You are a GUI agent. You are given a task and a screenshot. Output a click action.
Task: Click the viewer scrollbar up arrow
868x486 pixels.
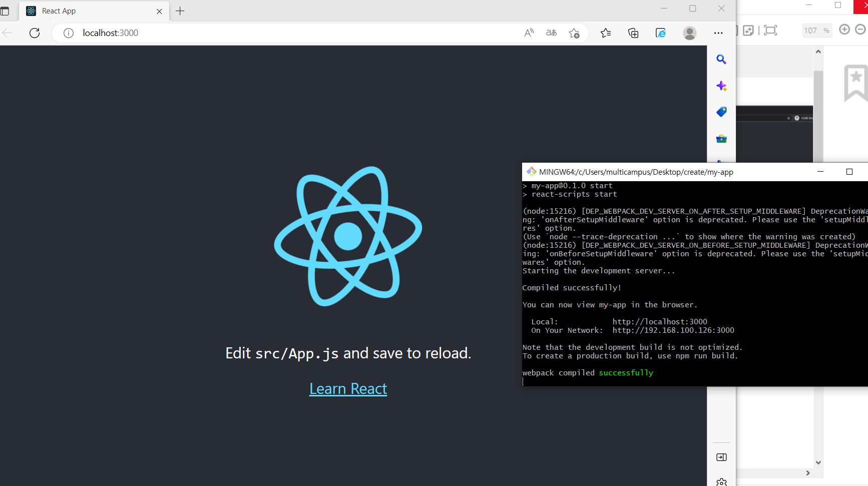(x=818, y=52)
